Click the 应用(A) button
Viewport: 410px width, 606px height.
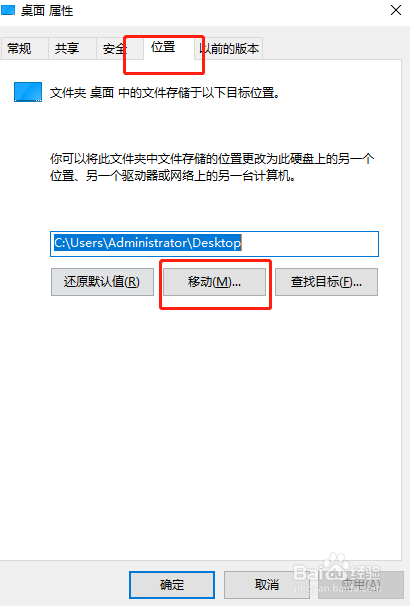[x=361, y=585]
